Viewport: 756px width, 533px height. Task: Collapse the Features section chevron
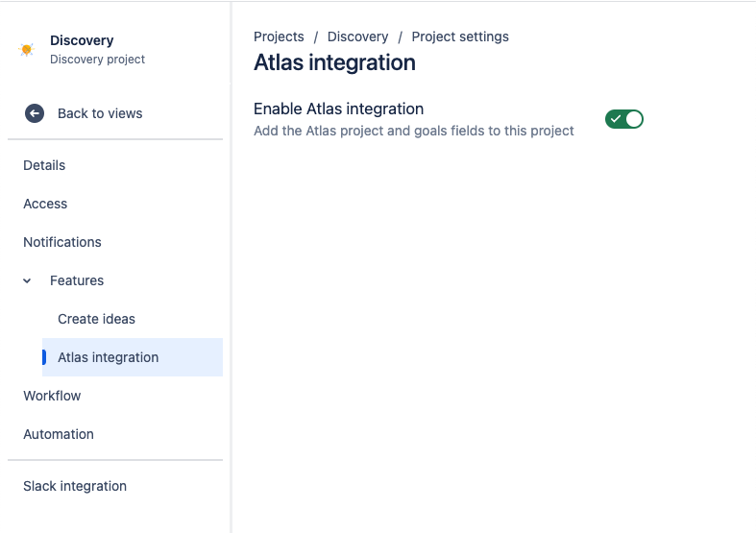(27, 280)
